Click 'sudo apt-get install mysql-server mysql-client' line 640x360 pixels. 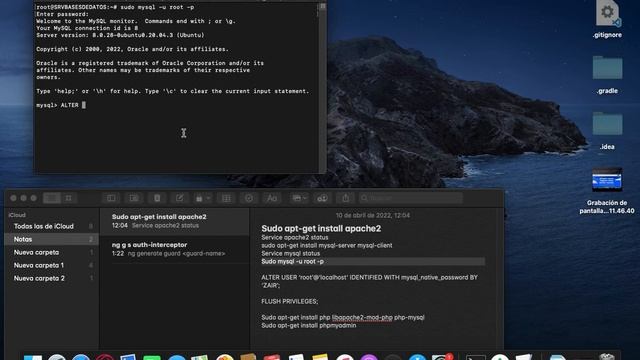click(x=327, y=245)
